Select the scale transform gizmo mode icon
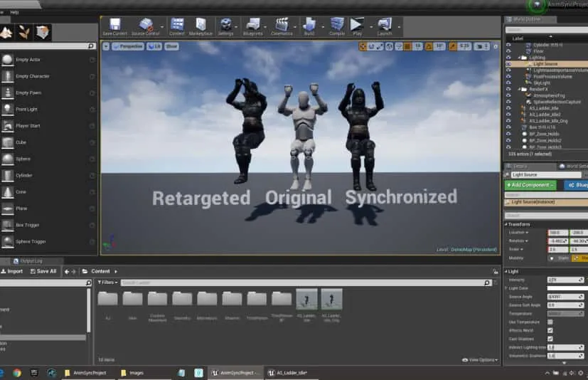The width and height of the screenshot is (588, 380). pyautogui.click(x=380, y=46)
